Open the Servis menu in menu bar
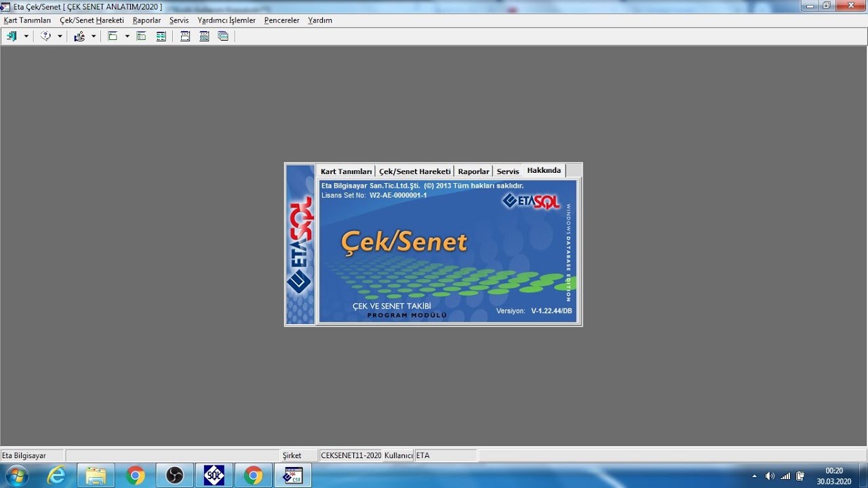The image size is (868, 488). coord(179,20)
